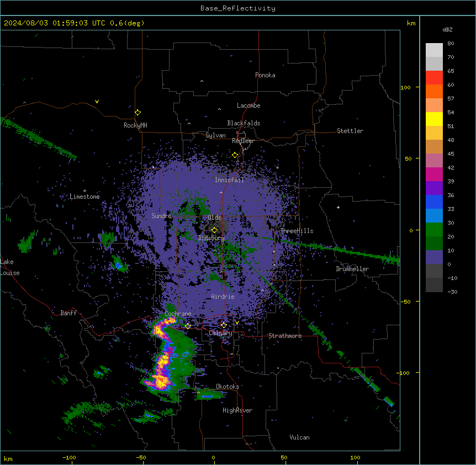The image size is (476, 465).
Task: Click the Limestone label
Action: point(84,197)
